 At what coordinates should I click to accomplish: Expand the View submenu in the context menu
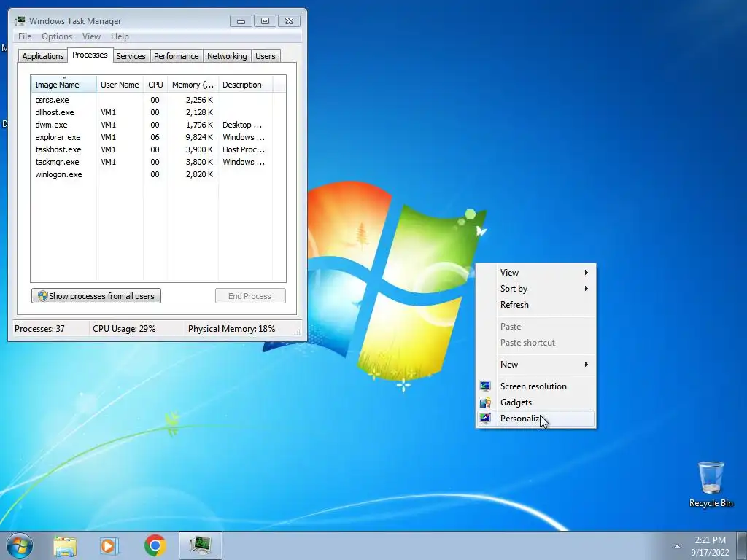click(x=536, y=273)
